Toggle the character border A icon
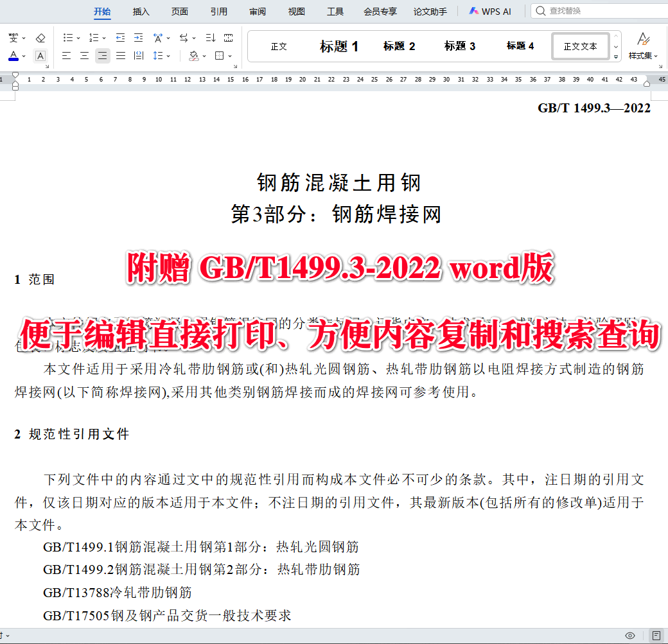The image size is (668, 644). point(40,56)
